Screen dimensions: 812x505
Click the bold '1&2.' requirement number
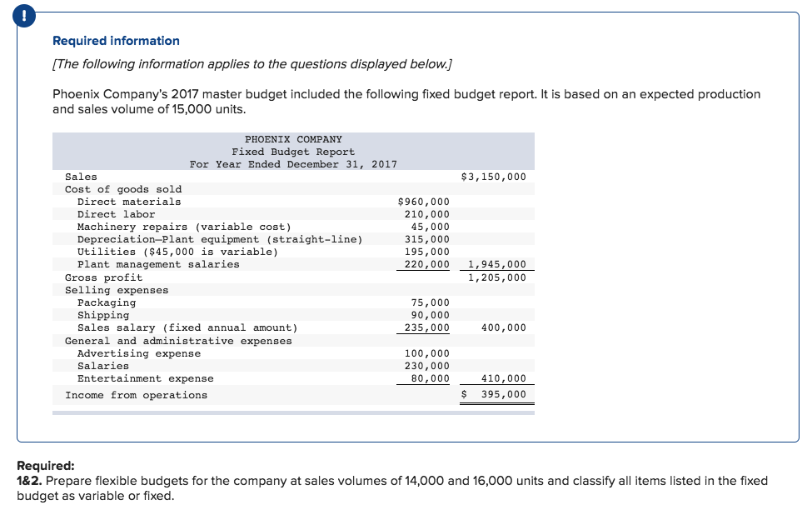29,481
